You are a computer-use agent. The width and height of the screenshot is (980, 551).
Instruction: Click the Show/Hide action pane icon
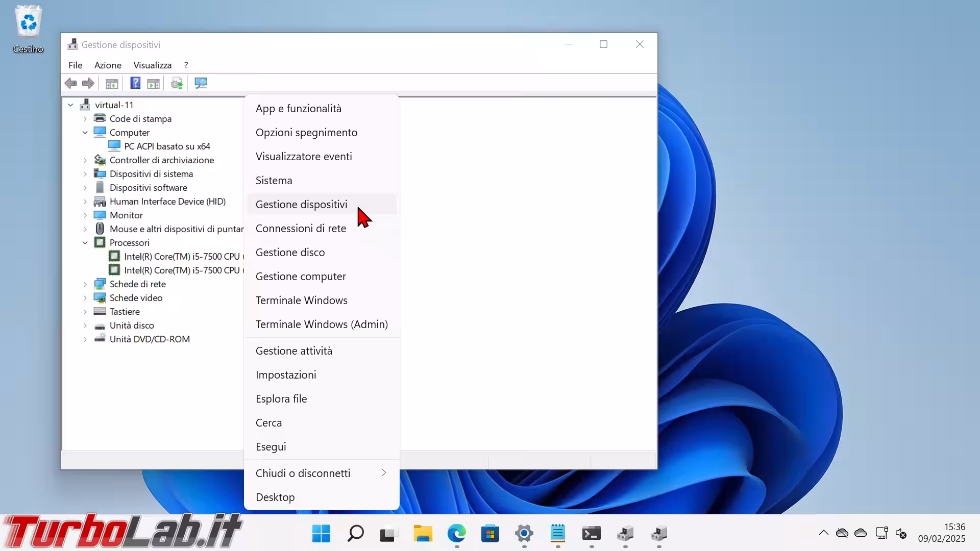coord(153,83)
